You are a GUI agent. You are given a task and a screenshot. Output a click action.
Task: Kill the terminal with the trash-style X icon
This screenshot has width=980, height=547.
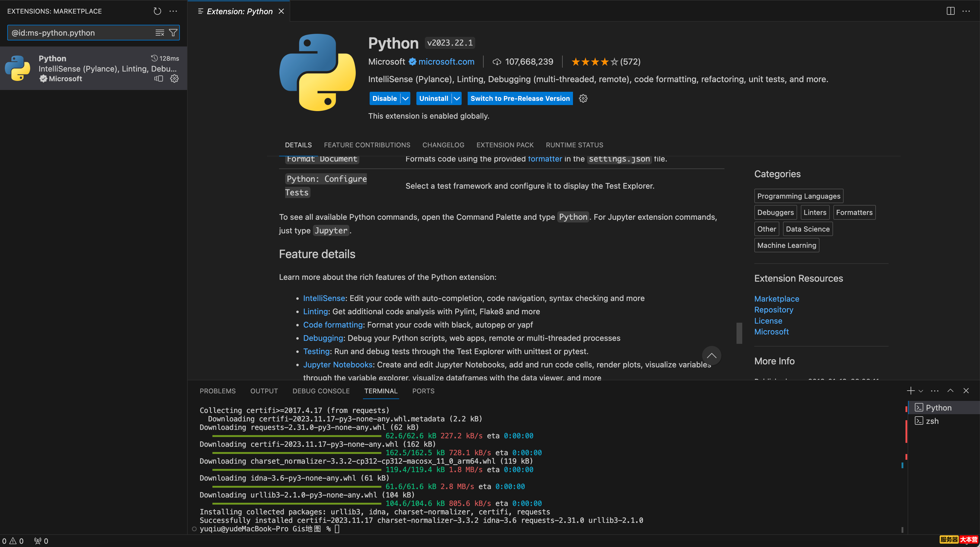(966, 391)
